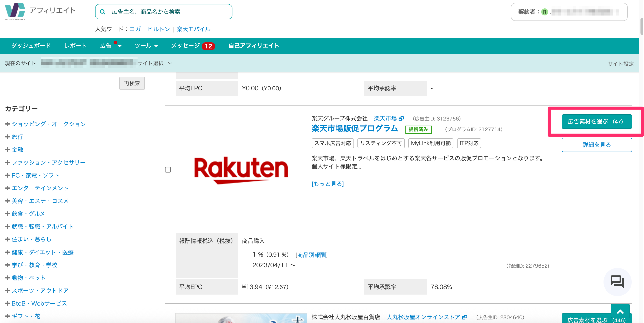
Task: Click the スマホ広告対応 tag
Action: tap(333, 143)
